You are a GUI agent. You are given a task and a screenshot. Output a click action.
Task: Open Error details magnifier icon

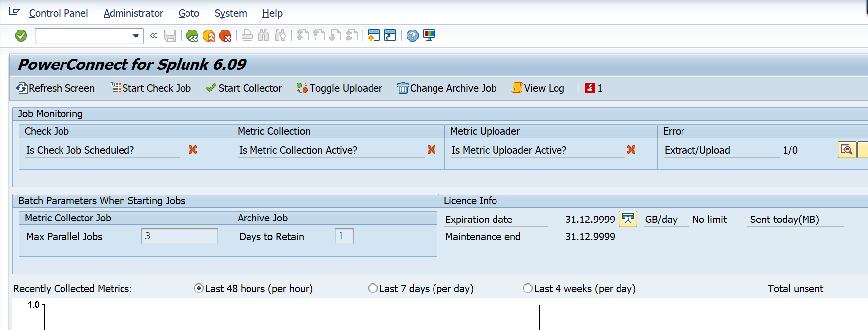click(847, 150)
